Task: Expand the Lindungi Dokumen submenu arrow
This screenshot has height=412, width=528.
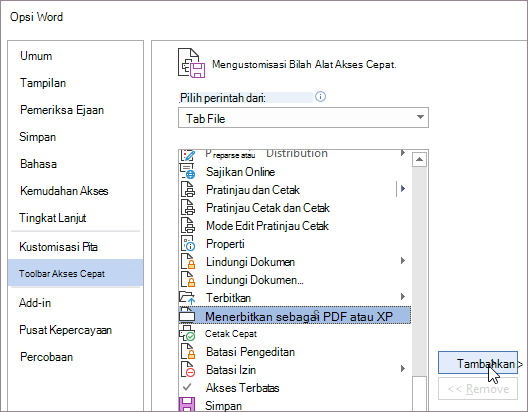Action: [x=403, y=261]
